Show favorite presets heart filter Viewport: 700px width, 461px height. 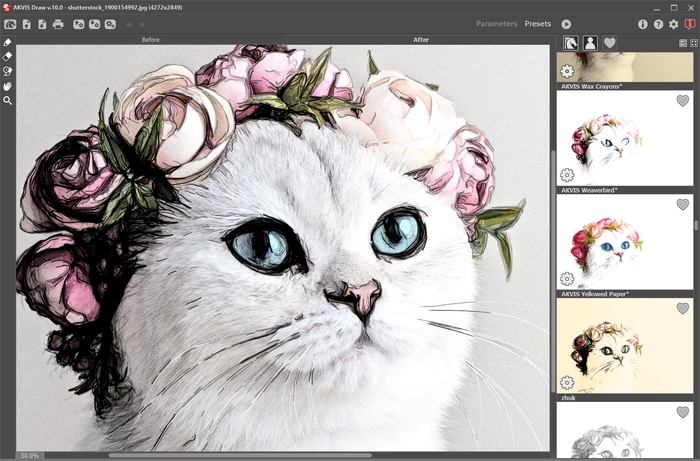[x=610, y=43]
